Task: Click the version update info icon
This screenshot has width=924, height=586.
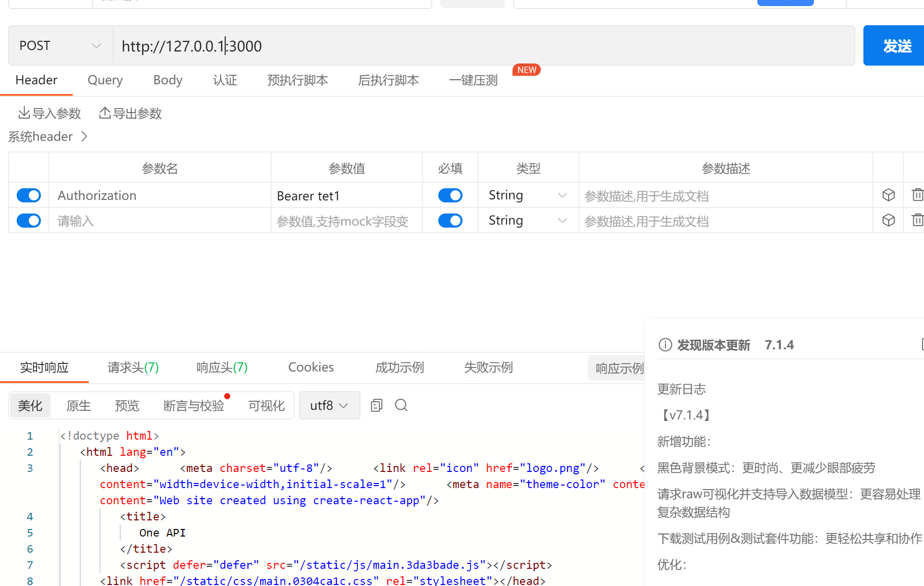Action: coord(664,344)
